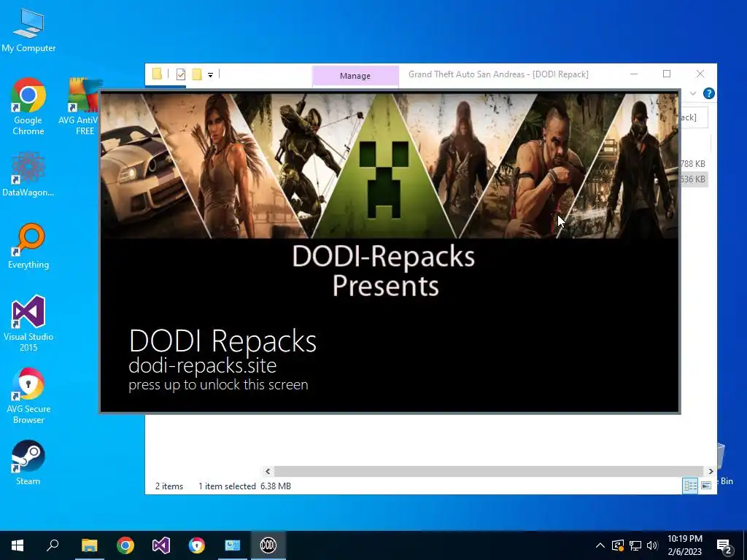The width and height of the screenshot is (747, 560).
Task: Open notification center with 2 alerts
Action: coord(724,545)
